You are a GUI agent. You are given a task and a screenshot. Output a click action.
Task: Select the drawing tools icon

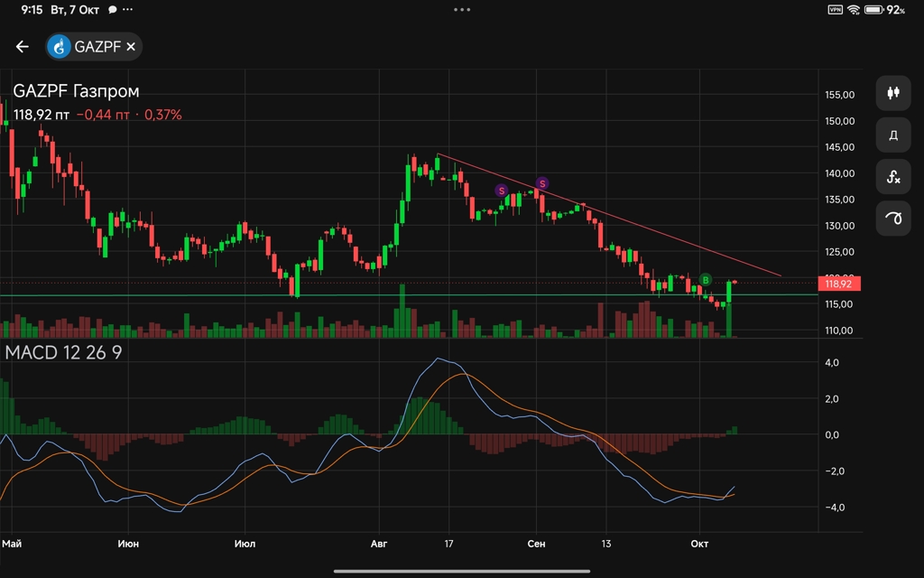point(893,219)
